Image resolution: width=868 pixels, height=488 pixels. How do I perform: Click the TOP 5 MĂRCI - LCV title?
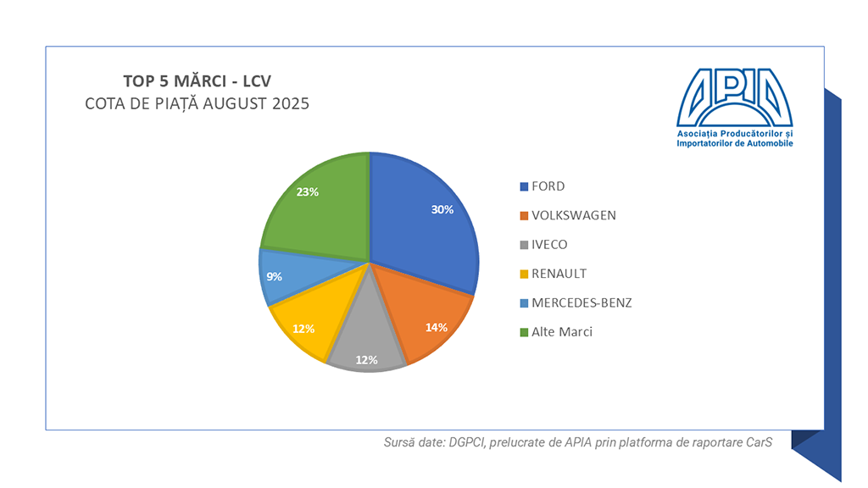pyautogui.click(x=198, y=81)
